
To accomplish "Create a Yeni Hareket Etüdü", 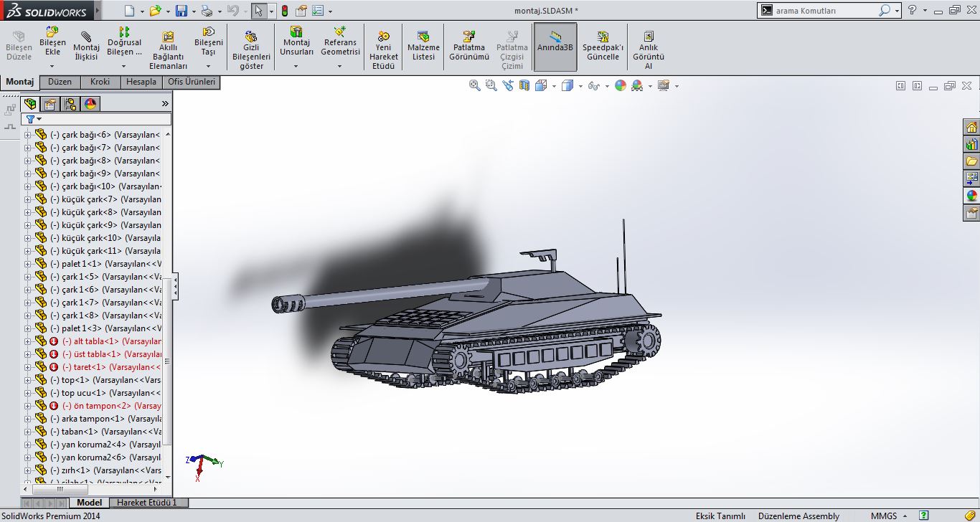I will (x=384, y=50).
